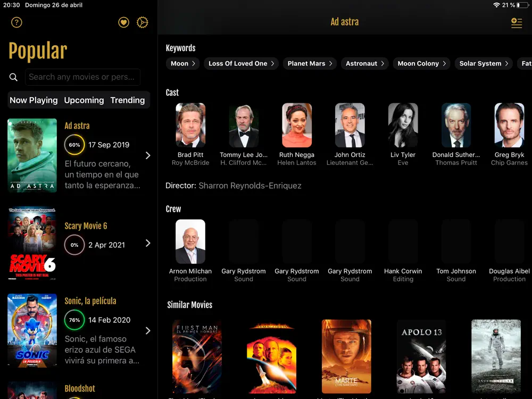This screenshot has width=532, height=399.
Task: Tap the 0% rating ring for Scary Movie 6
Action: tap(74, 245)
